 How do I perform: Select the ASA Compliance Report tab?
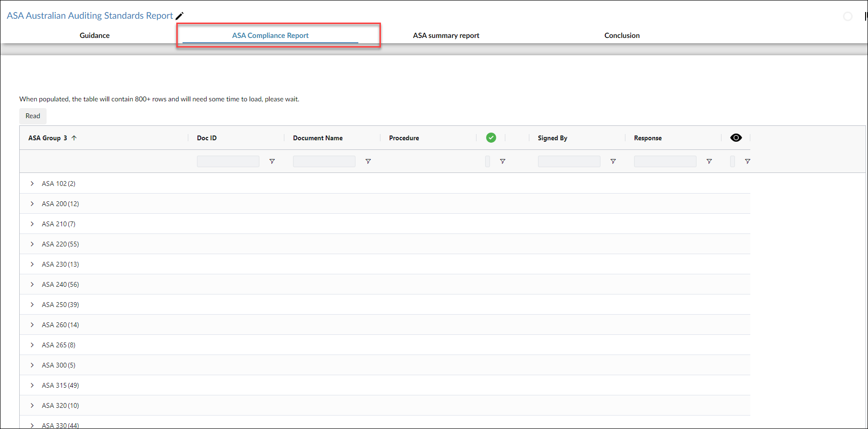click(x=270, y=36)
